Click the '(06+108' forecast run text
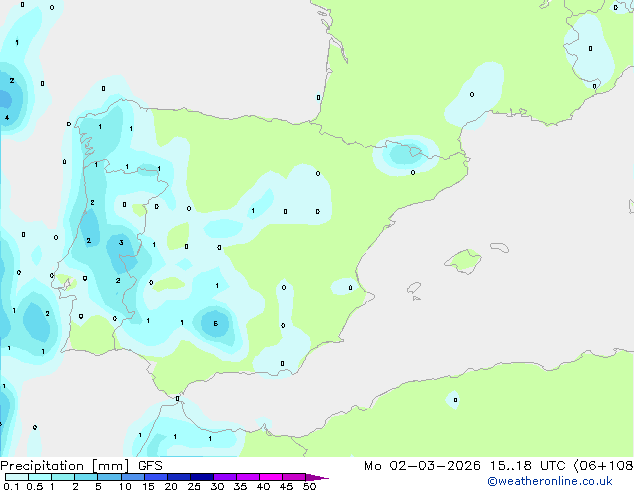 coord(603,466)
